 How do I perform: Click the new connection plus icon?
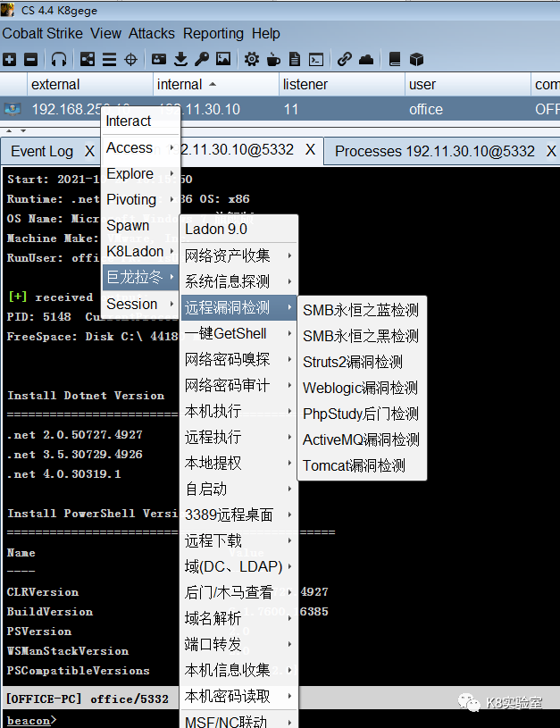click(9, 60)
